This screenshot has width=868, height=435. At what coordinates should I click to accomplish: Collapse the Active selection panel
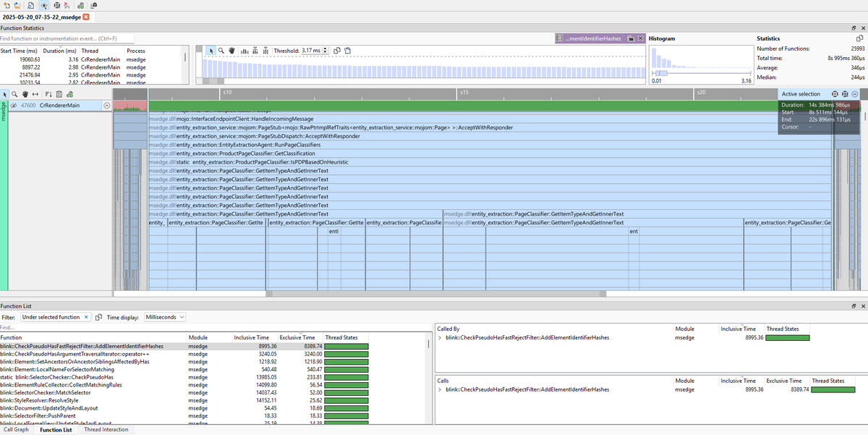click(x=855, y=94)
